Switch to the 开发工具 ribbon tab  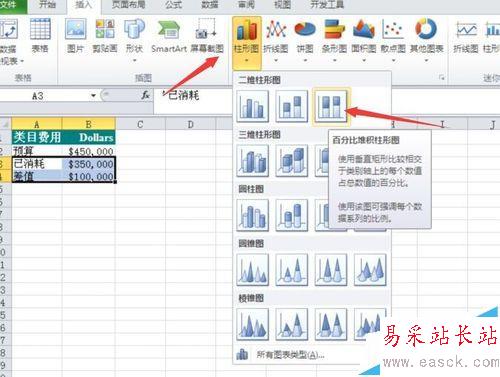327,5
